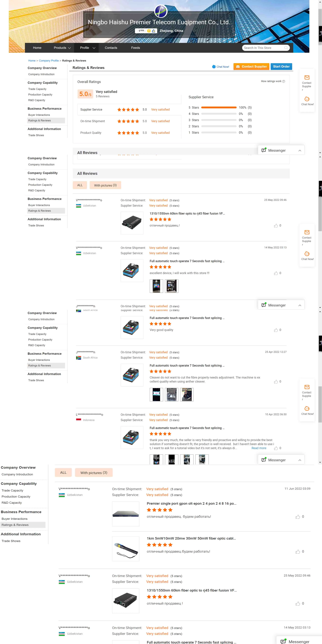Expand the Messenger panel chevron
Image resolution: width=322 pixels, height=644 pixels.
(300, 150)
